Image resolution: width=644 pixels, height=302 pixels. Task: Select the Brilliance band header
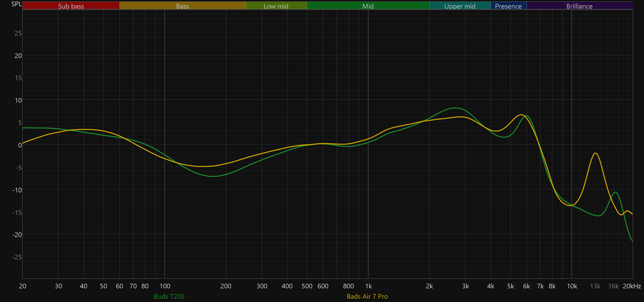[x=579, y=6]
